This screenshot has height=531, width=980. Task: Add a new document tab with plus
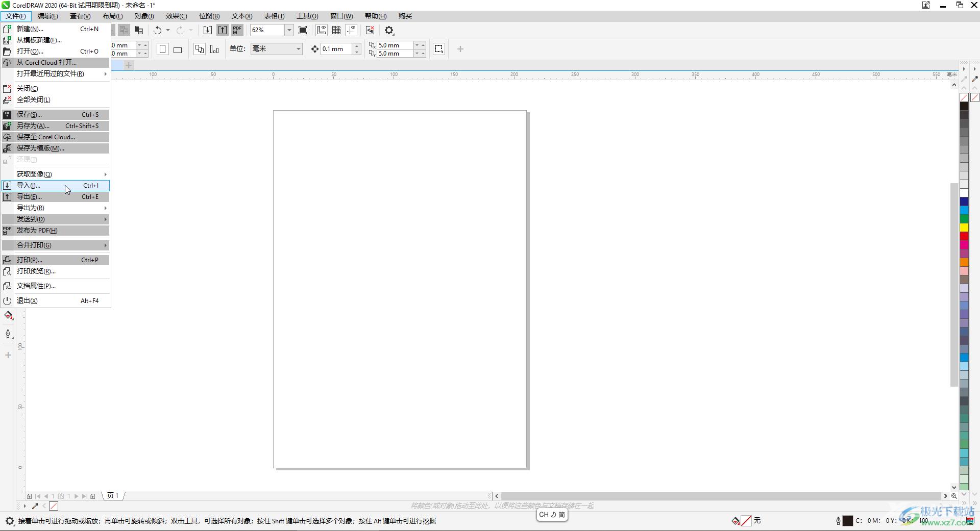point(129,65)
